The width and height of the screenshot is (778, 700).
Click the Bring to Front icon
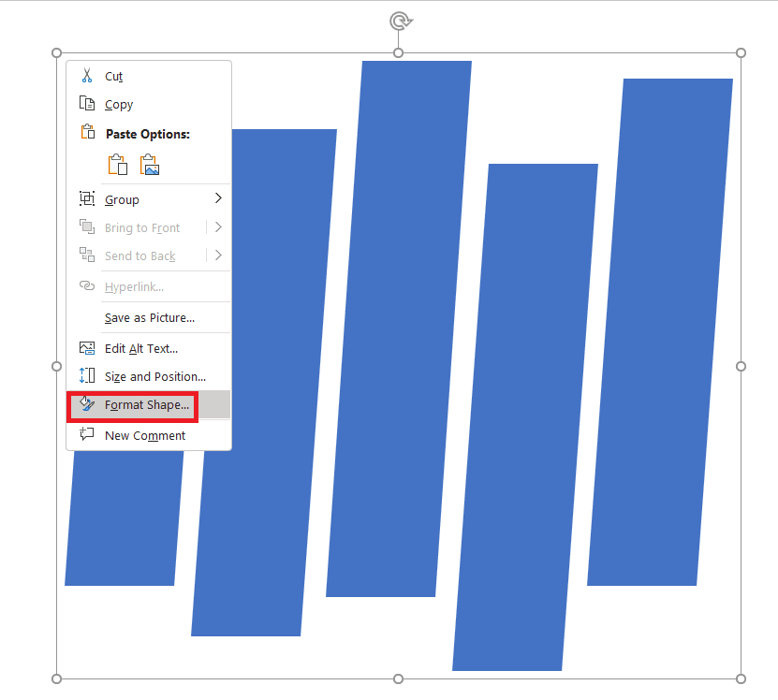coord(87,226)
